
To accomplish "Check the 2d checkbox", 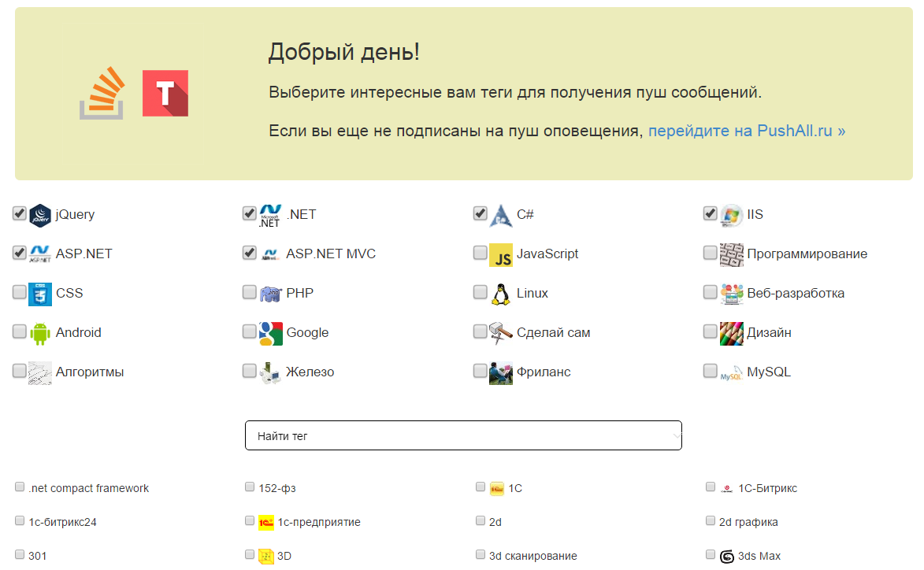I will pos(481,520).
